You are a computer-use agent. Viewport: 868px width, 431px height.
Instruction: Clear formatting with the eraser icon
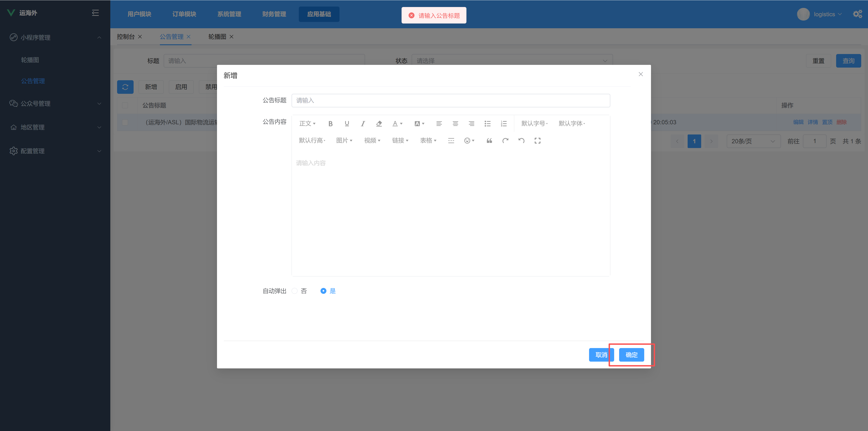pos(379,123)
